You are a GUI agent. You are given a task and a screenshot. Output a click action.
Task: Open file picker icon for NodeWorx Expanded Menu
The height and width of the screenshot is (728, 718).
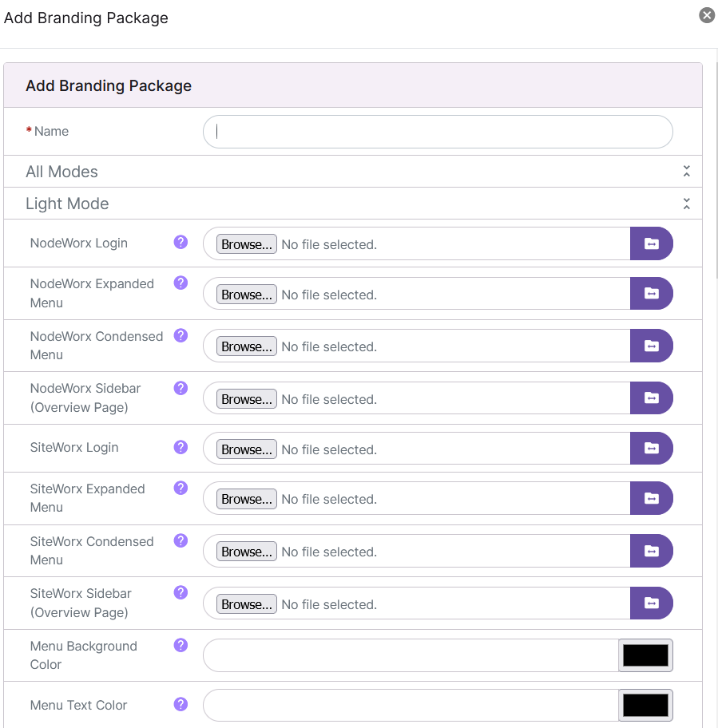pyautogui.click(x=652, y=293)
